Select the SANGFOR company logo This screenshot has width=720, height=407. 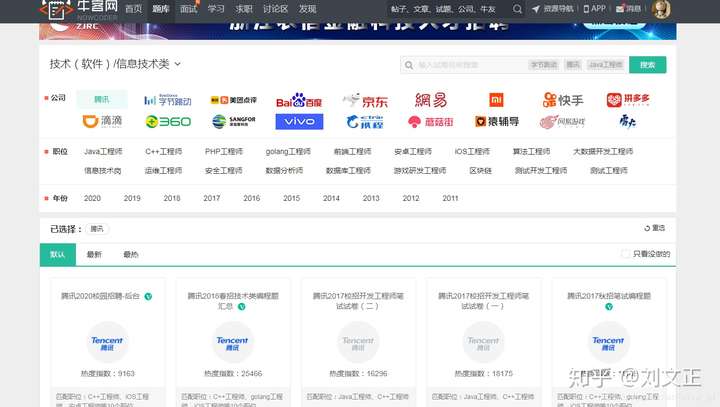point(233,122)
